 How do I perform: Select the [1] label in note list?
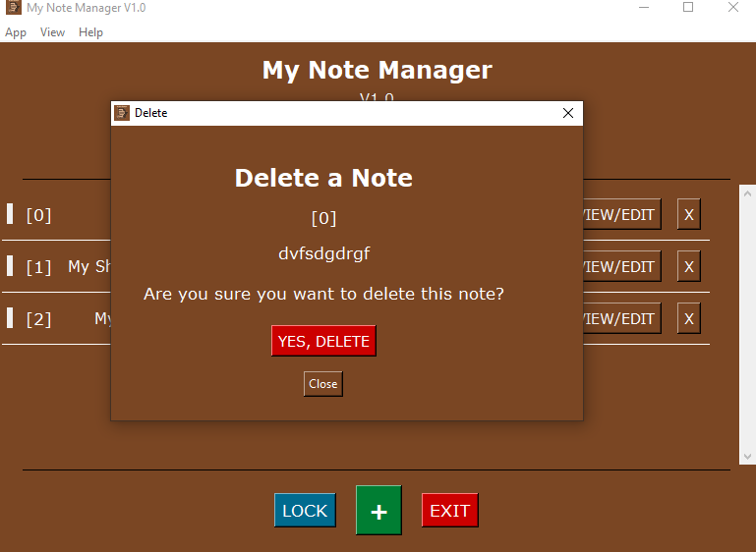pos(38,267)
